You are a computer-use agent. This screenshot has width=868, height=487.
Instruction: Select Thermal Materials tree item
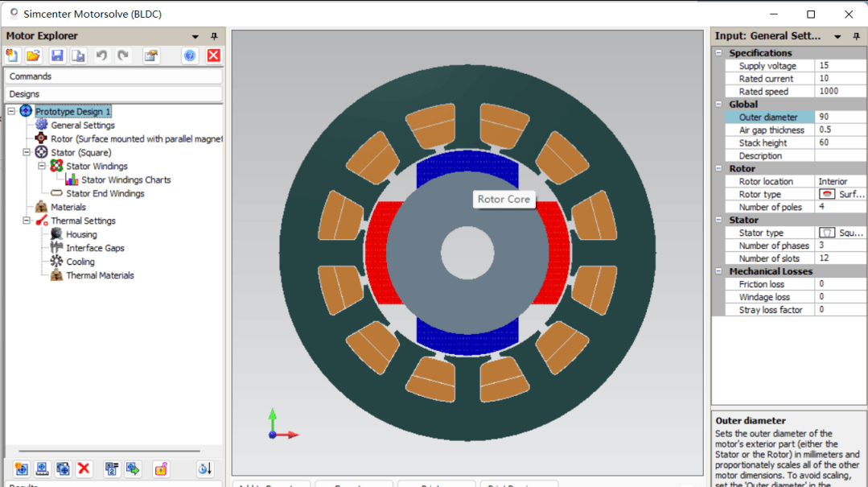[100, 275]
